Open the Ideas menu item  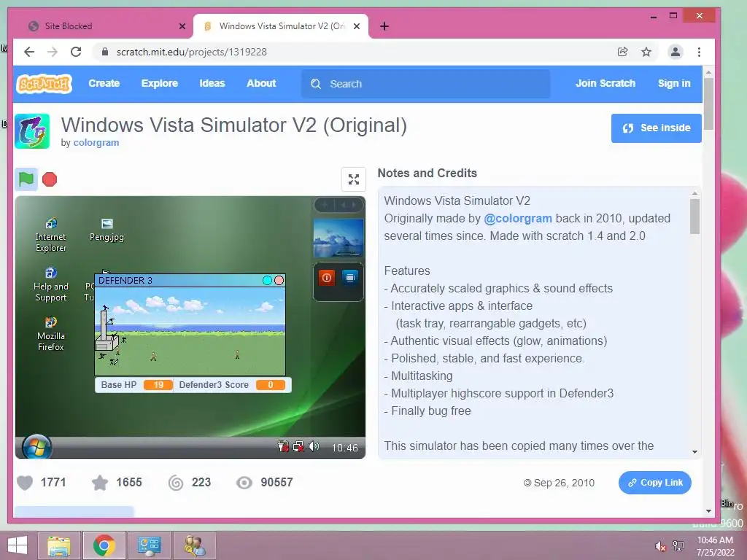(212, 83)
